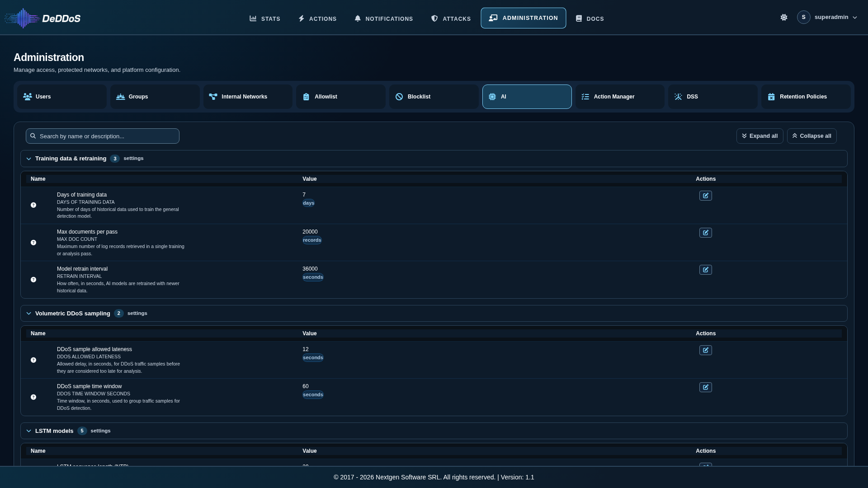Click the superadmin avatar circle

(803, 17)
